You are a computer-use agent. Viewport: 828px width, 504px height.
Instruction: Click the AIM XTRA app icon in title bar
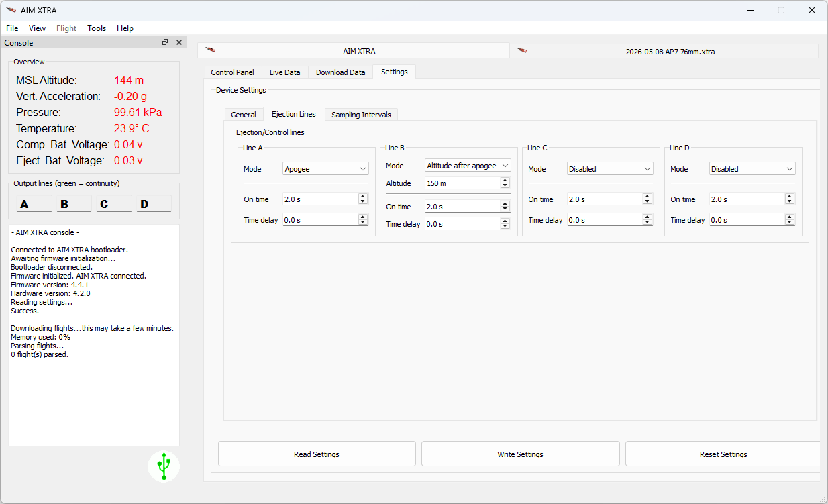[11, 10]
